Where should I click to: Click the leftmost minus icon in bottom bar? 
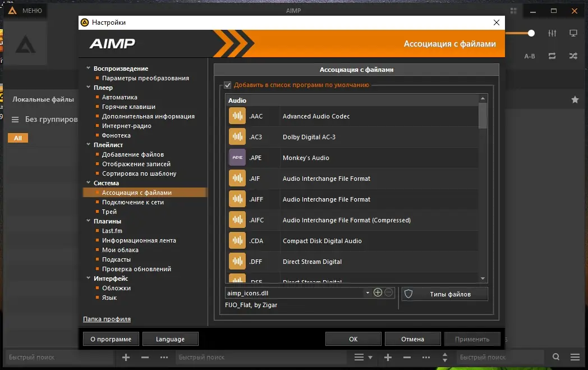[x=145, y=357]
